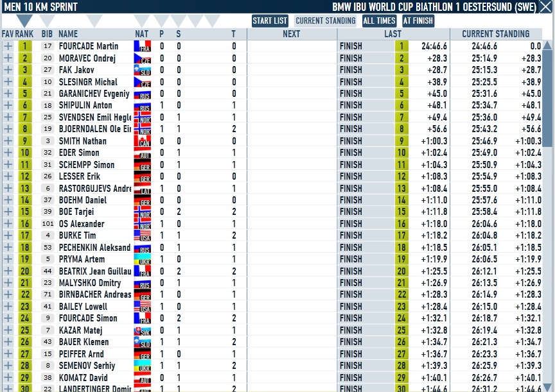Select time 24:46.6 in LAST column
The width and height of the screenshot is (555, 392).
coord(434,46)
